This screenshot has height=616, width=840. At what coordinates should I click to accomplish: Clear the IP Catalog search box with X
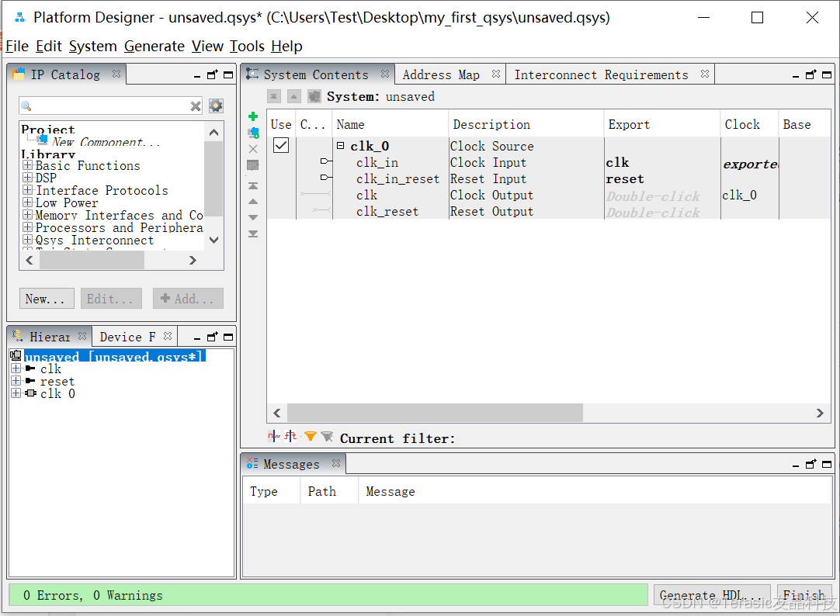click(196, 106)
